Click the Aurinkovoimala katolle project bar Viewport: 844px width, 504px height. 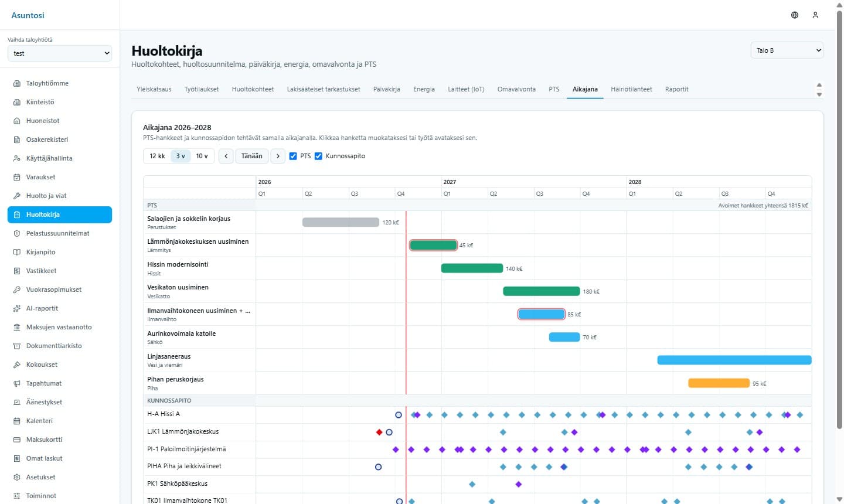tap(564, 338)
